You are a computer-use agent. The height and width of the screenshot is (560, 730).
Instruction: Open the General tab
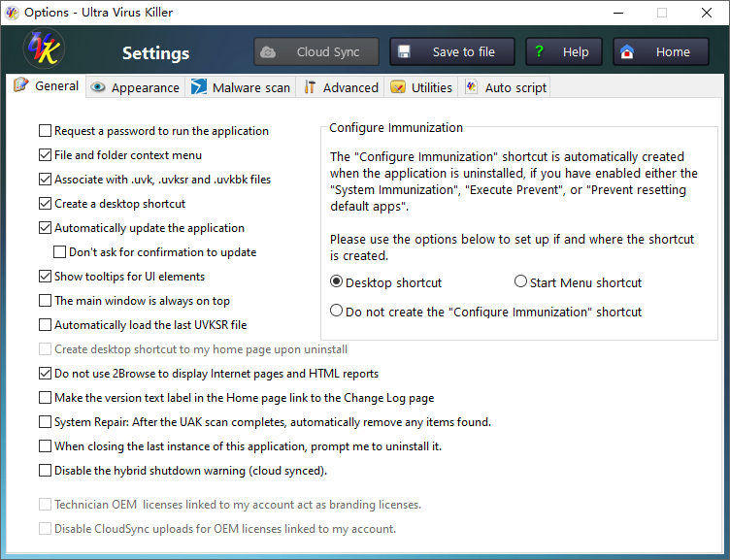(48, 86)
